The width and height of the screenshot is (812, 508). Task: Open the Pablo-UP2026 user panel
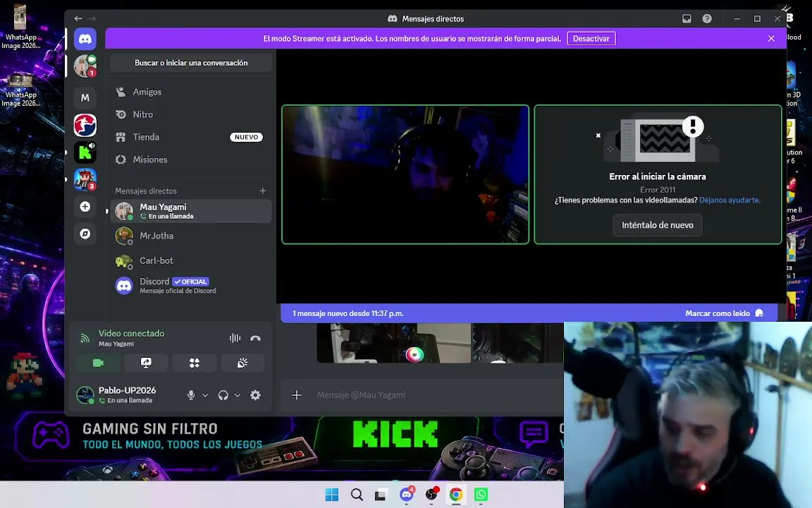[x=128, y=395]
